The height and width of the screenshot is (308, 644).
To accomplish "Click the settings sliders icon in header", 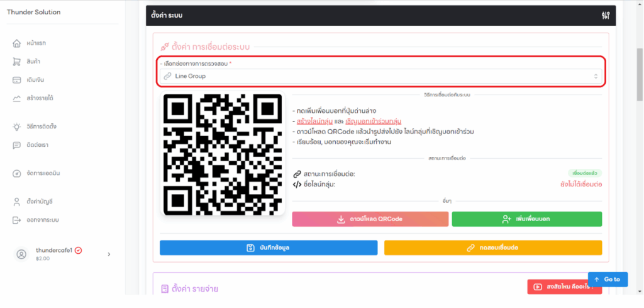I will 605,15.
